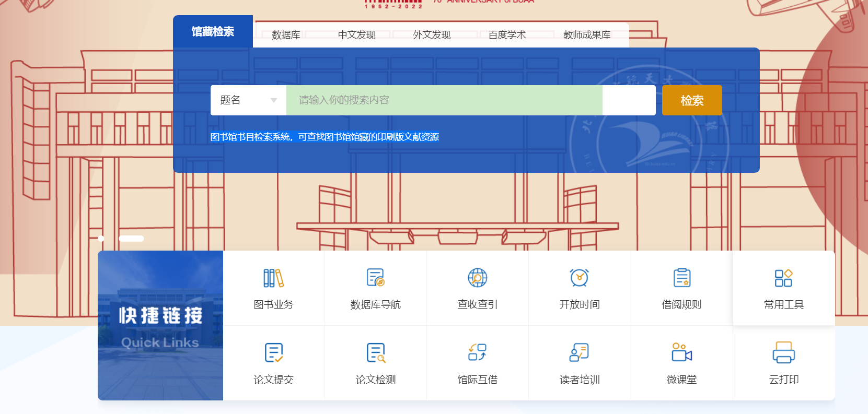Open the 读者培训 training icon

tap(579, 353)
